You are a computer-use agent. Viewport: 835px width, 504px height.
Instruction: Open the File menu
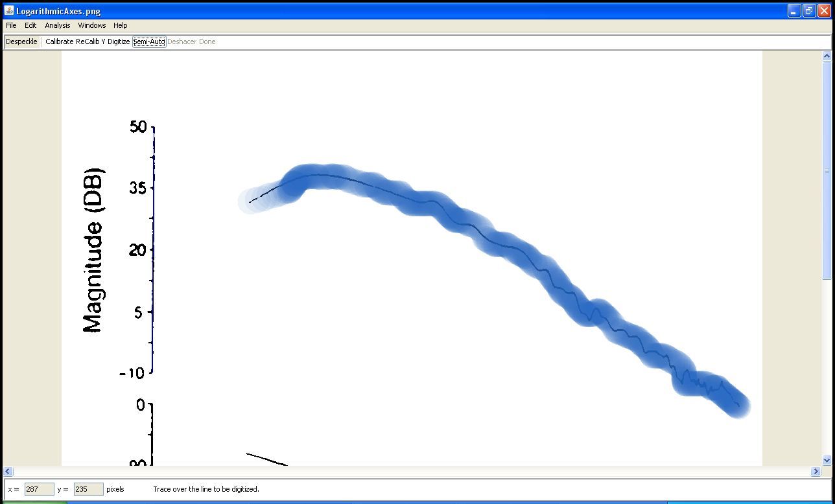(x=11, y=25)
